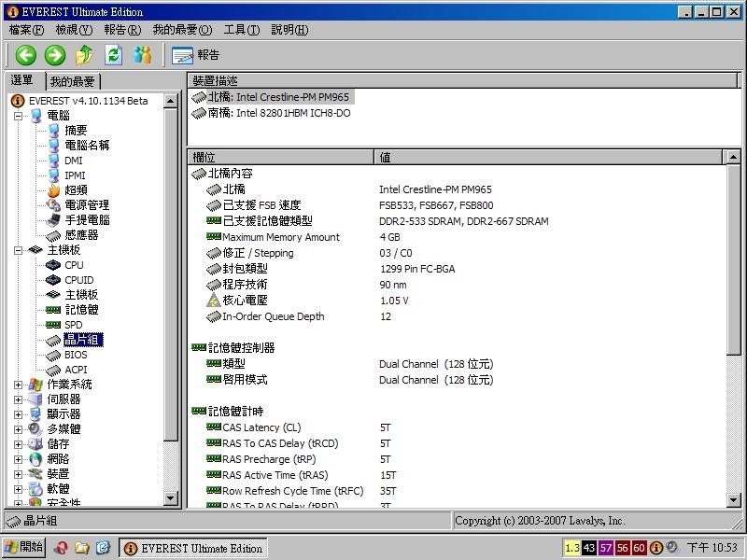Open the 工具(T) menu
Screen dimensions: 747x560
point(242,30)
